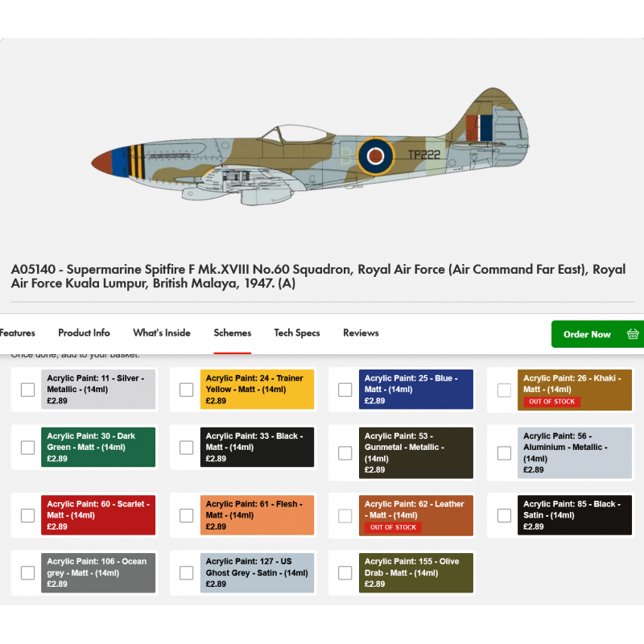Image resolution: width=644 pixels, height=644 pixels.
Task: Check the 106 - Ocean grey paint checkbox
Action: [27, 572]
